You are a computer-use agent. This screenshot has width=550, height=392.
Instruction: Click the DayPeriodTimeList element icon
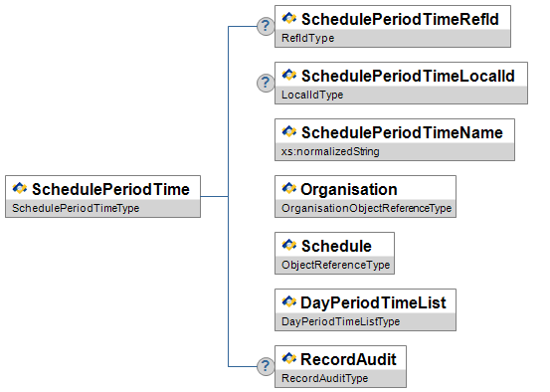pyautogui.click(x=289, y=301)
